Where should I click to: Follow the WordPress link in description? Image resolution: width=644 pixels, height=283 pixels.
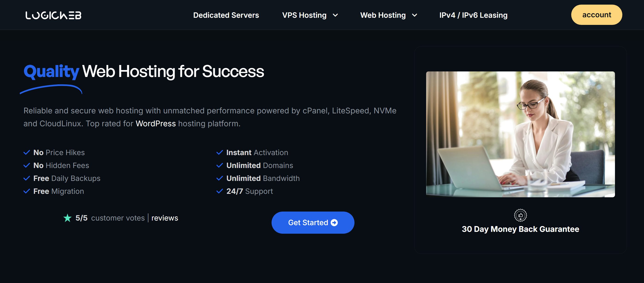156,124
